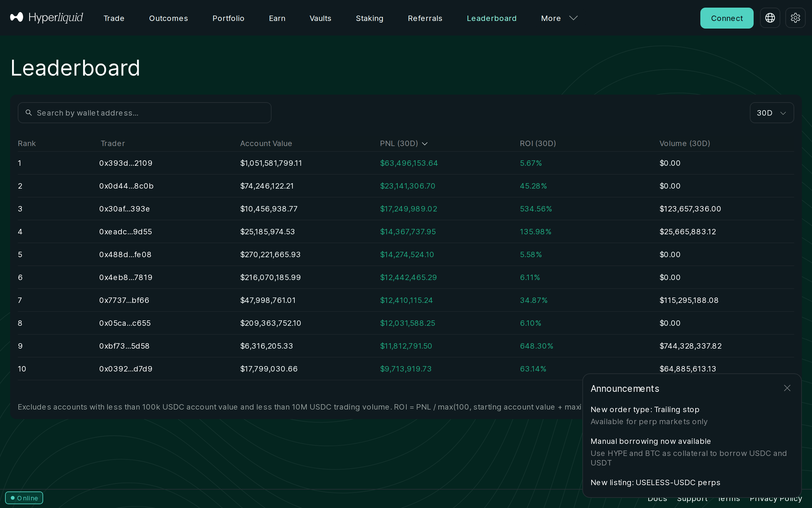Click account value $270,221,665.93

click(x=270, y=254)
